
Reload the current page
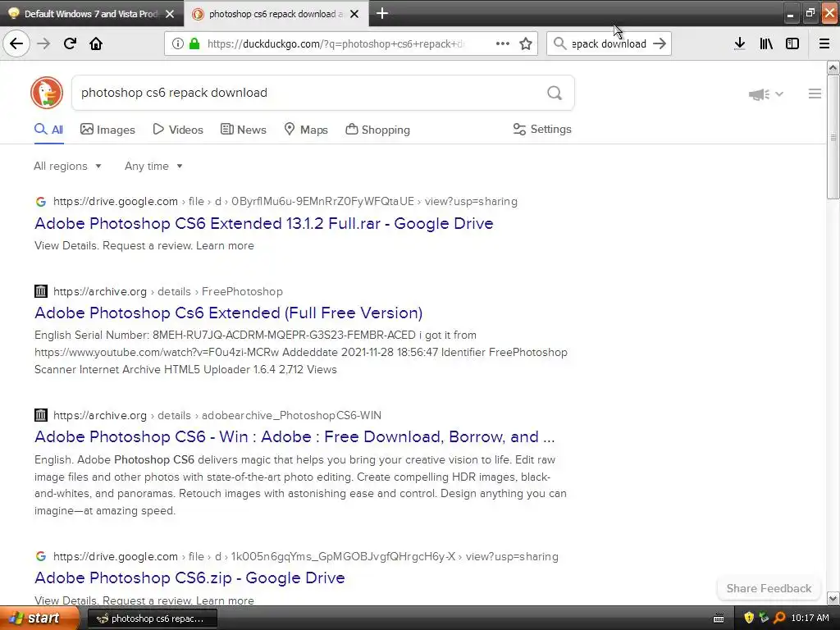coord(70,43)
